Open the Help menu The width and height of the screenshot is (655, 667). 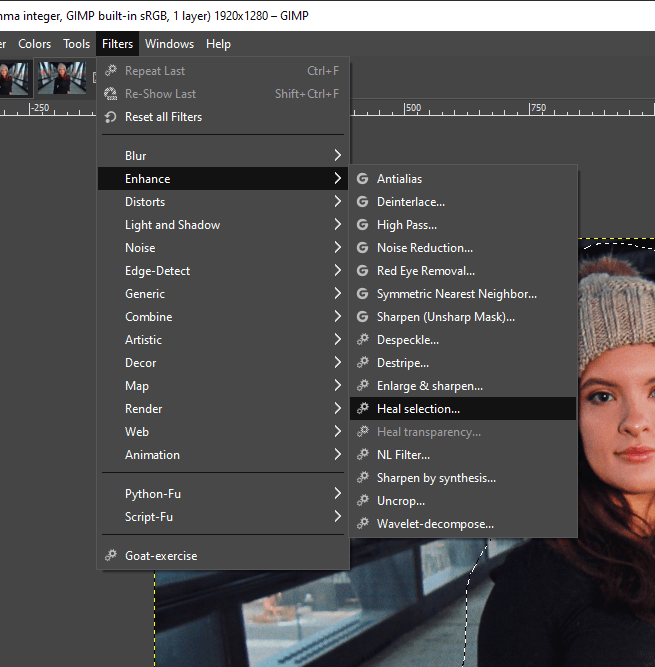click(x=219, y=44)
